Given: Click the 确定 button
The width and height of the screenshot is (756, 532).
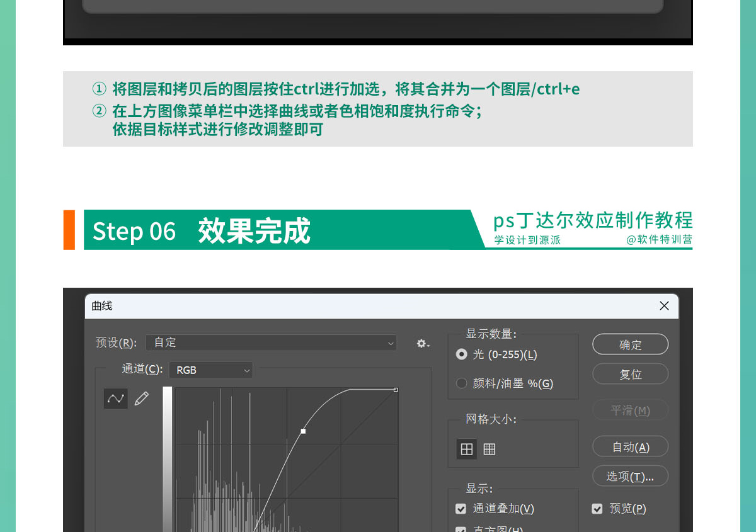Looking at the screenshot, I should (x=630, y=344).
